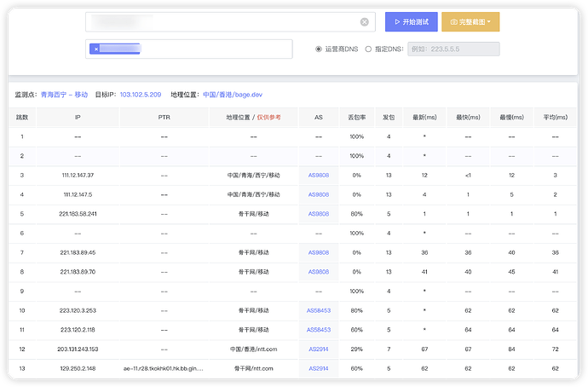The height and width of the screenshot is (387, 588).
Task: Open the 完整截图 dropdown button
Action: tap(470, 22)
